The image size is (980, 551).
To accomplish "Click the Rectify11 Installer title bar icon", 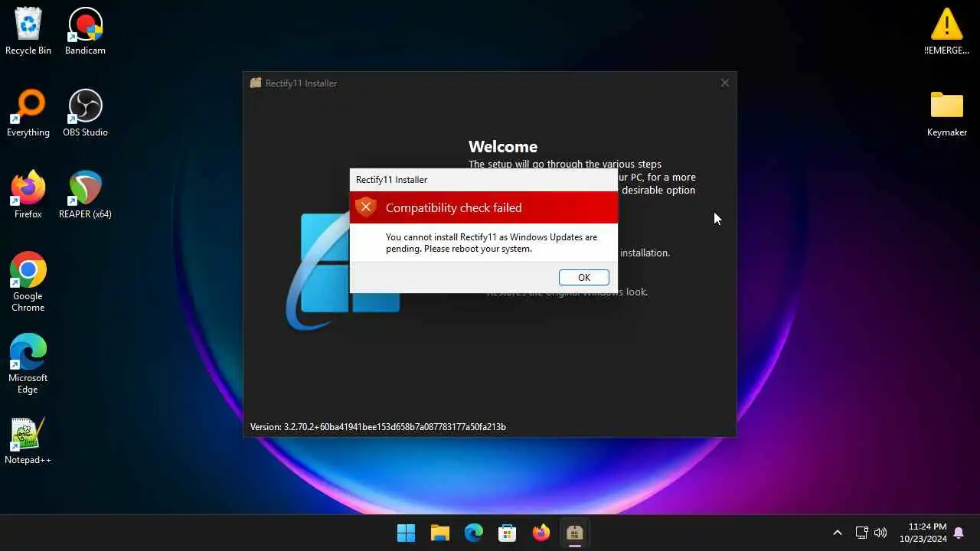I will [256, 83].
